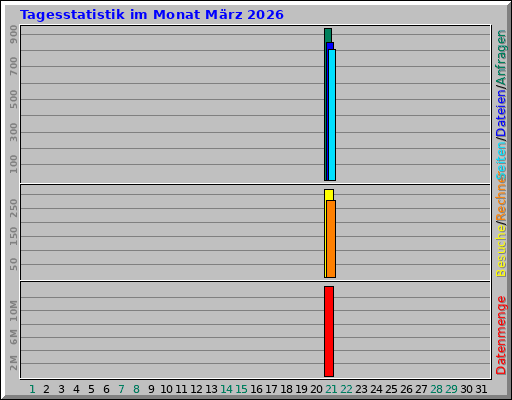512x400 pixels.
Task: Click the 2M y-axis value
Action: click(x=14, y=363)
